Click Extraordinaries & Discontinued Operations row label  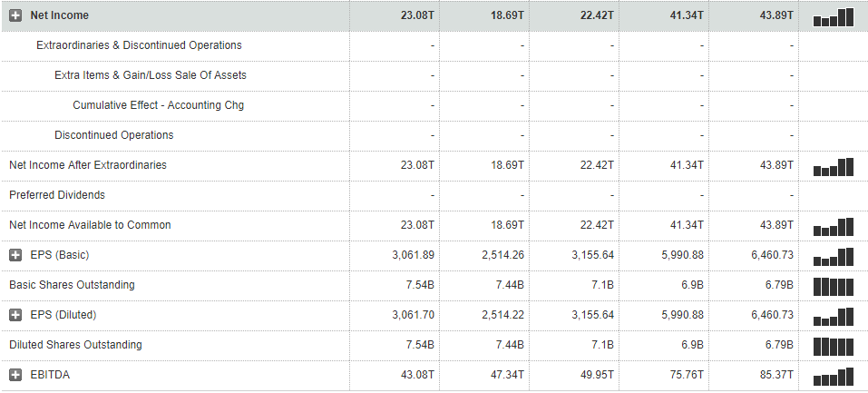139,45
